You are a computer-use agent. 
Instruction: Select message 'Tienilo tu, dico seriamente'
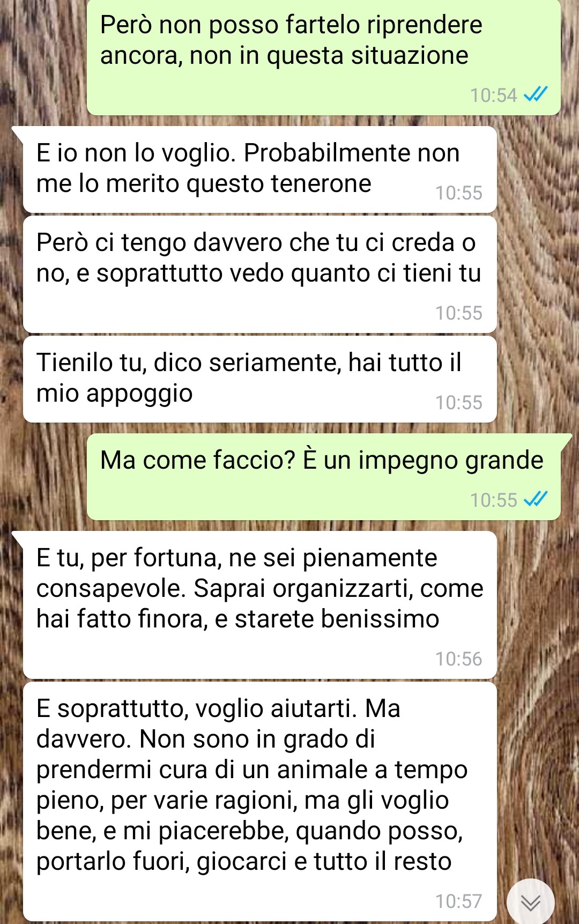(x=259, y=379)
